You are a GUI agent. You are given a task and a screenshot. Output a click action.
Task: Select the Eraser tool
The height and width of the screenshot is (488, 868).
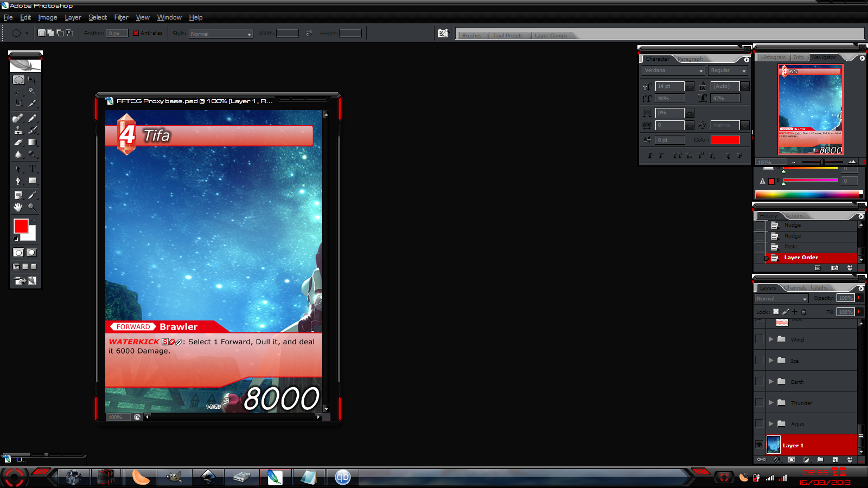click(x=18, y=142)
